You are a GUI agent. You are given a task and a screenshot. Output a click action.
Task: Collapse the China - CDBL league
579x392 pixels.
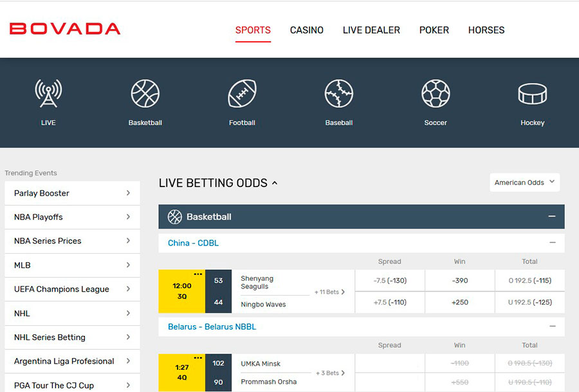coord(552,243)
